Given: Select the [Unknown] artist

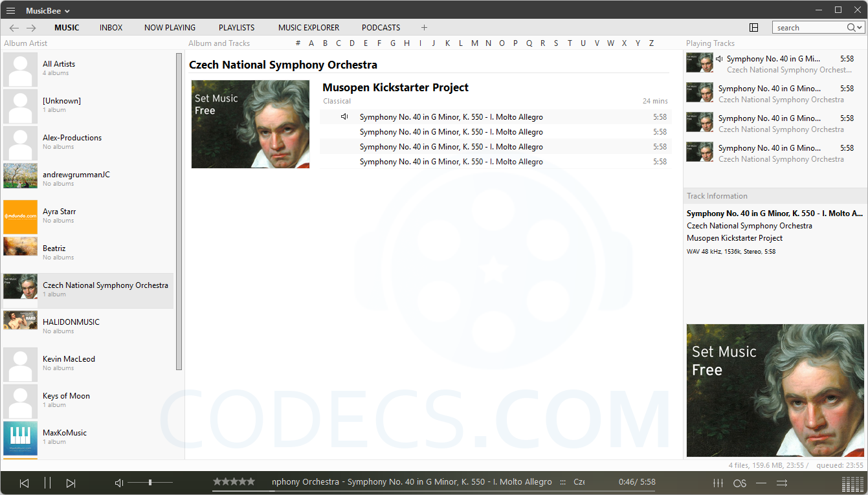Looking at the screenshot, I should pos(88,105).
